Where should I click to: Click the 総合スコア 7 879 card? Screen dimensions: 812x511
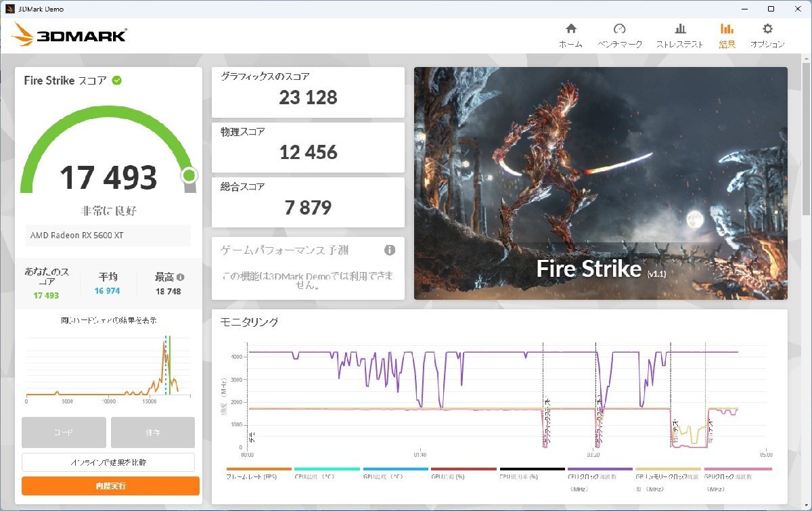308,202
